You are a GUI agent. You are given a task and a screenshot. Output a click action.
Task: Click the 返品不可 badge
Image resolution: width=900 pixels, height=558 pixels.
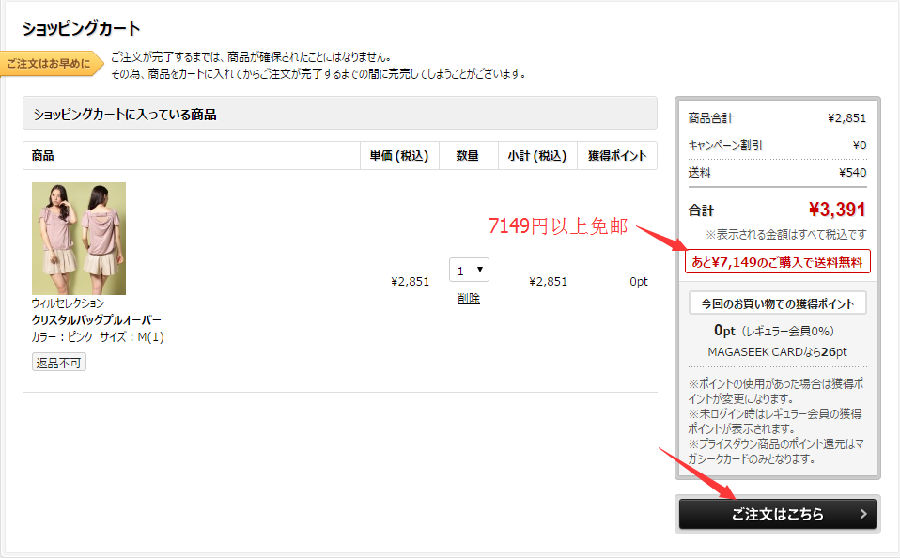[x=59, y=362]
